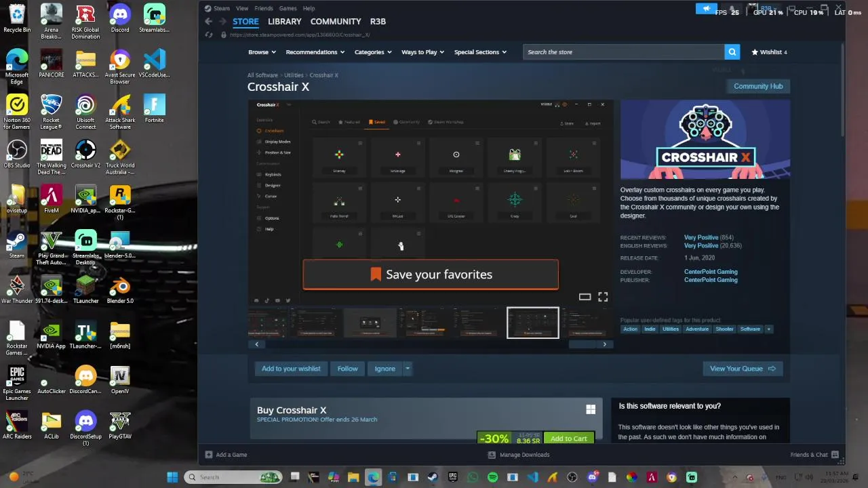Open Friends & Chat panel
The image size is (868, 488).
pyautogui.click(x=814, y=455)
